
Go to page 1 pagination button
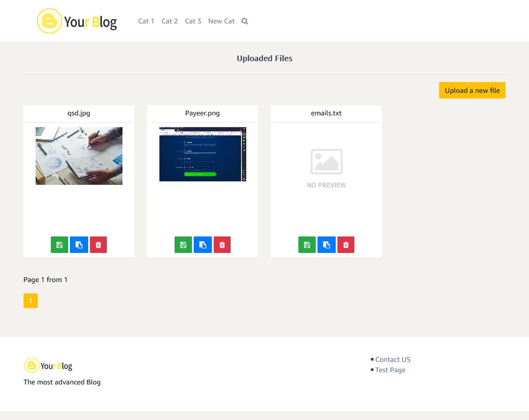[x=30, y=301]
